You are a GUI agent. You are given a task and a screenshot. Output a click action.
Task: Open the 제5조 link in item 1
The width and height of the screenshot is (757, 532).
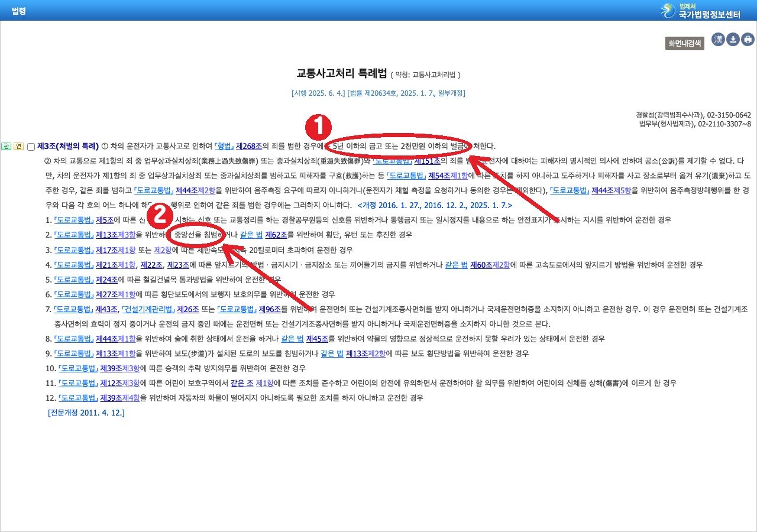[105, 220]
